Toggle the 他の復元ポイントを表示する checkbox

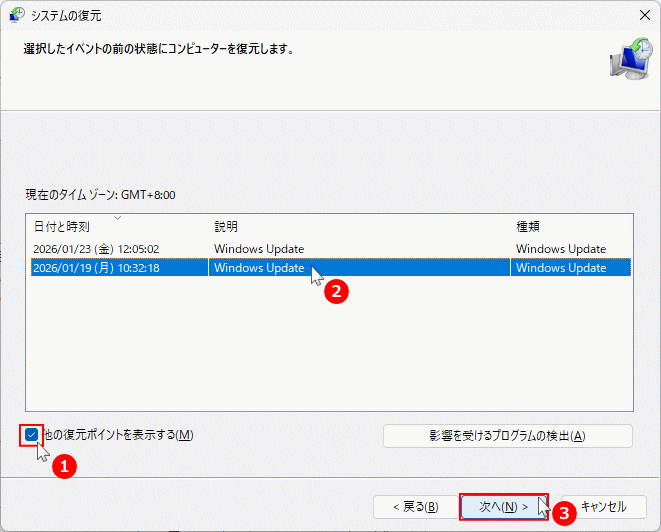[x=32, y=435]
